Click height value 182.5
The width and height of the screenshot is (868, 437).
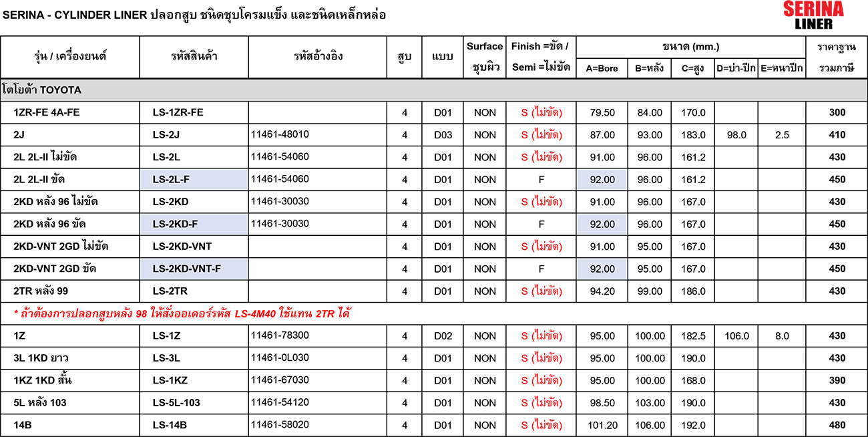coord(693,336)
